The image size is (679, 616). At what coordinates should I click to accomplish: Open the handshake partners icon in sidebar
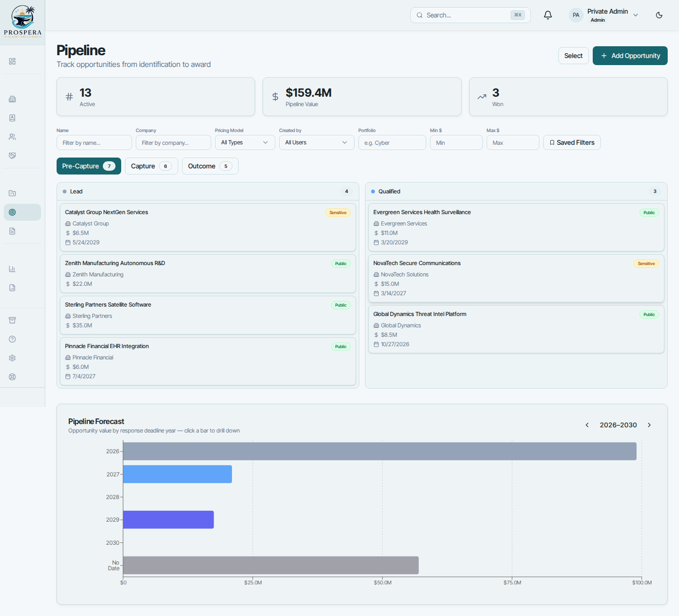(x=12, y=156)
